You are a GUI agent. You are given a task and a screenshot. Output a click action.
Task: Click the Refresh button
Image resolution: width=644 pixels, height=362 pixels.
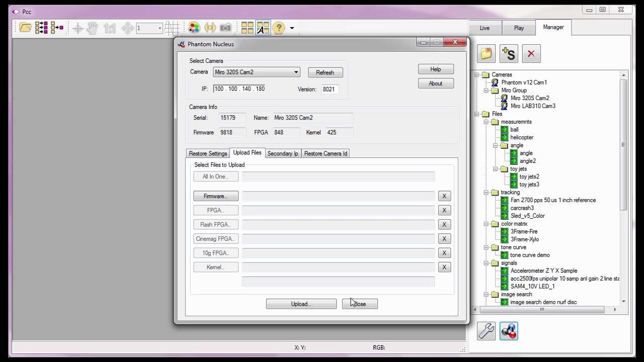pyautogui.click(x=325, y=72)
